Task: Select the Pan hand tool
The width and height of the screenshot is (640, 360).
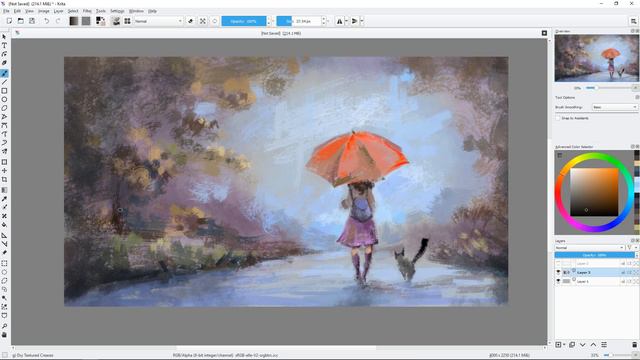Action: coord(4,335)
